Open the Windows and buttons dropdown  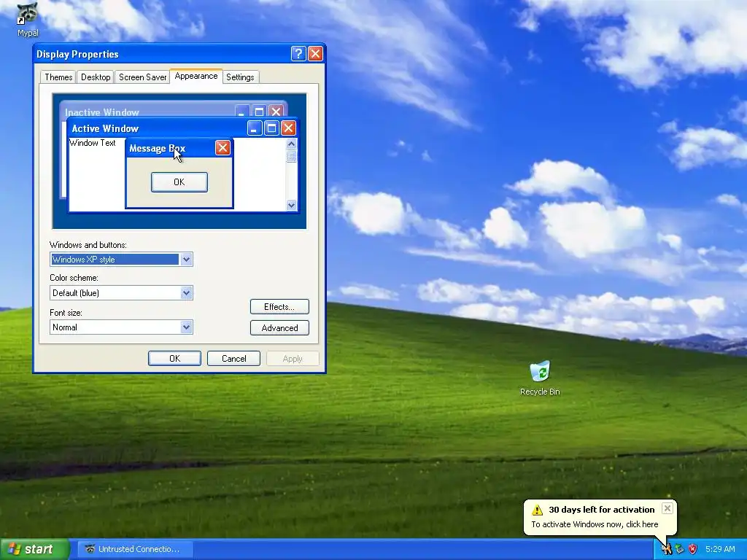click(186, 260)
